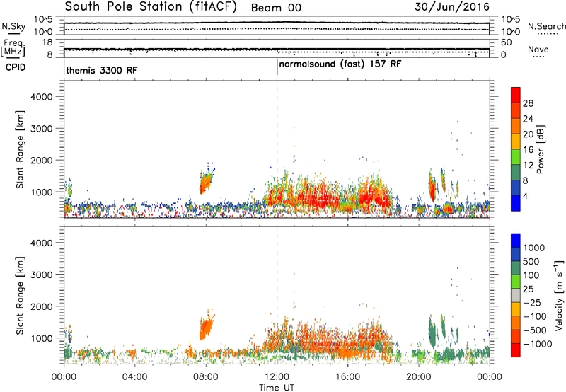Click the '2000' tick on velocity panel
566x392 pixels.
[x=41, y=306]
